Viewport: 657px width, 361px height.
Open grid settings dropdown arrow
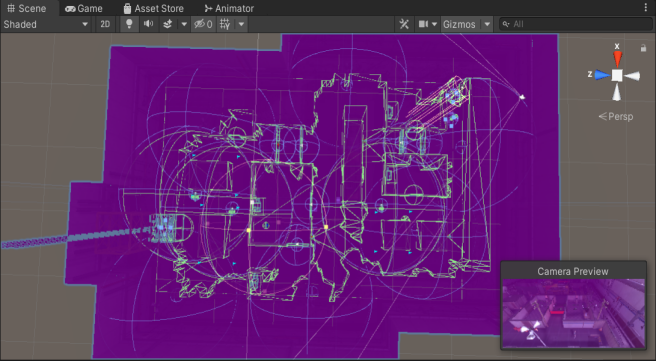point(241,24)
